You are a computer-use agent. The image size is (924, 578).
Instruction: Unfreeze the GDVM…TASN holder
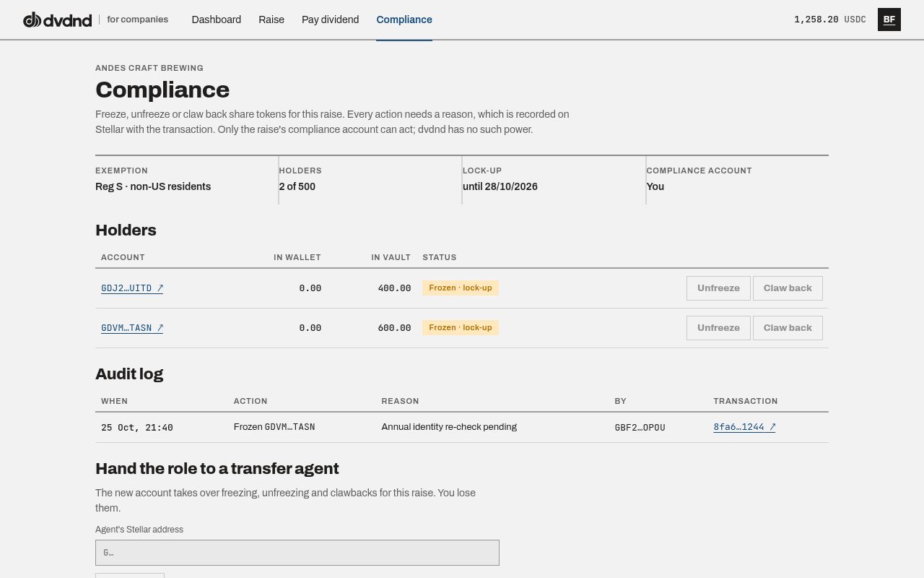pos(718,328)
